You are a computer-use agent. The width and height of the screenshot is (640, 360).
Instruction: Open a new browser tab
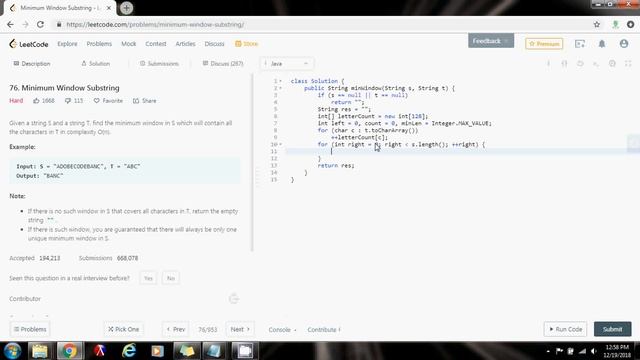click(127, 8)
